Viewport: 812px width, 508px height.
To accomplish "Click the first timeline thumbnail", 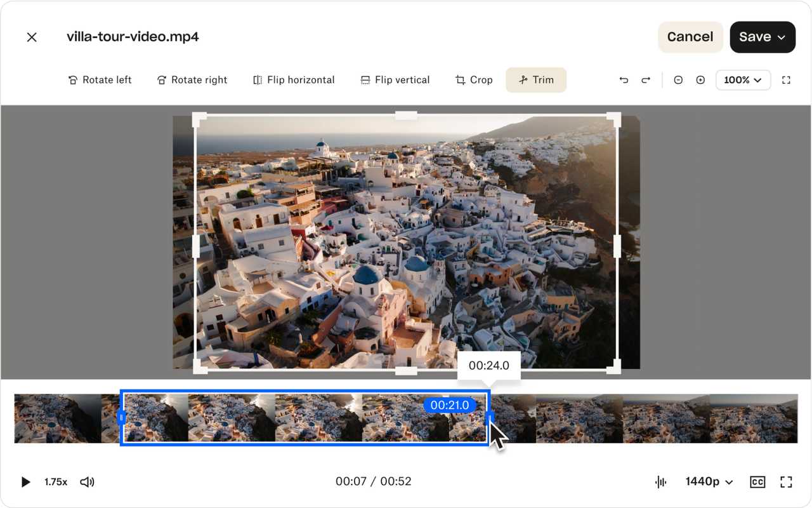I will point(57,417).
